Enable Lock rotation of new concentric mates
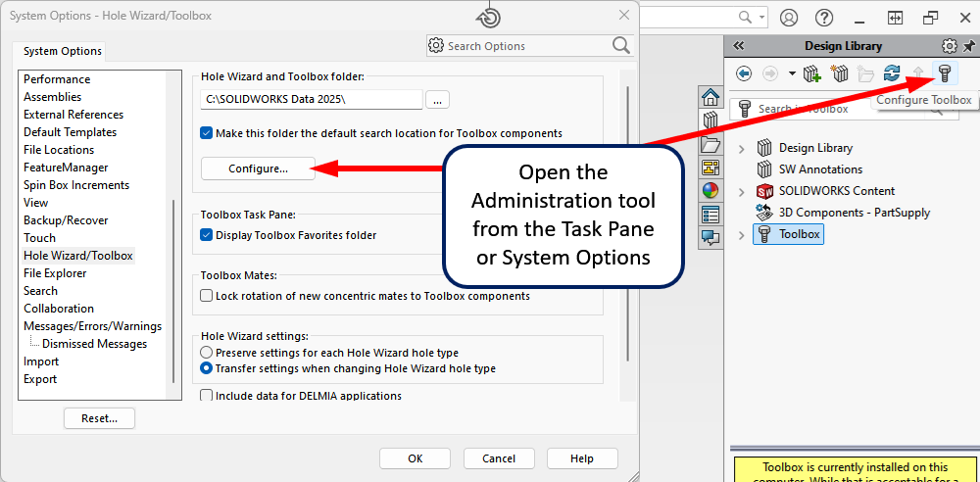This screenshot has height=482, width=980. (207, 296)
